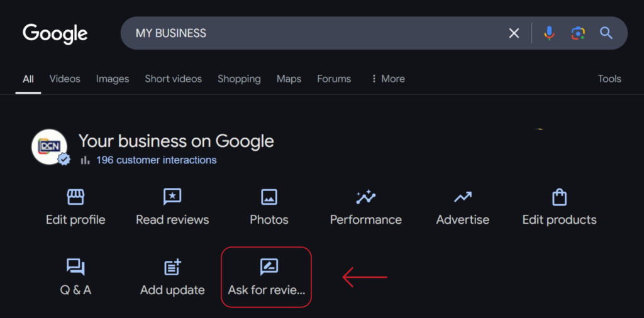644x318 pixels.
Task: Open Q & A section
Action: click(75, 277)
